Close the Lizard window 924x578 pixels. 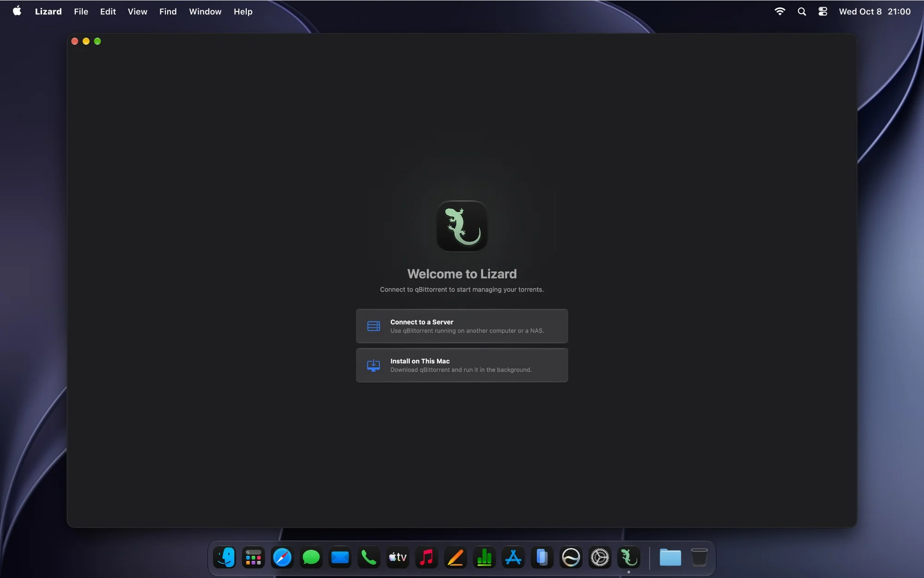[74, 41]
